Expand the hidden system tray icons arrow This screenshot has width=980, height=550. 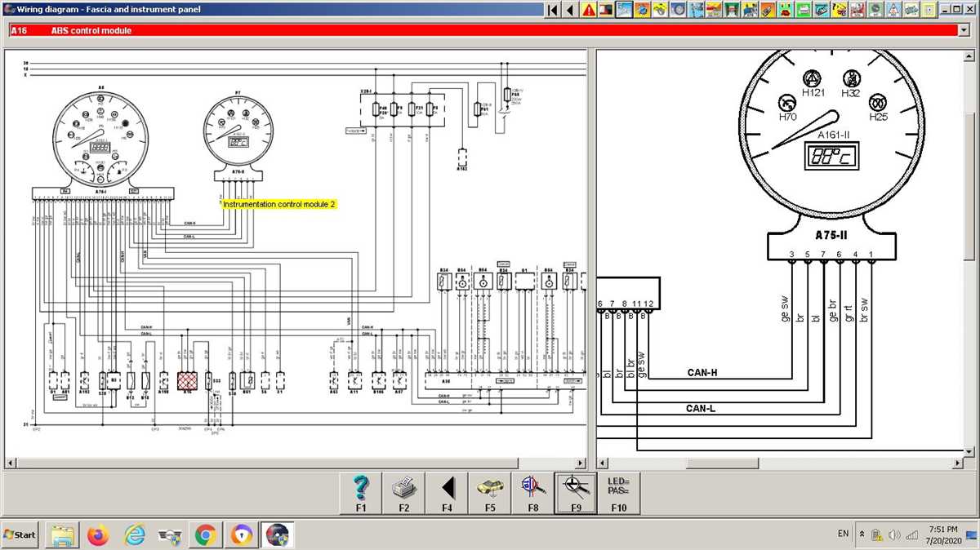coord(861,534)
